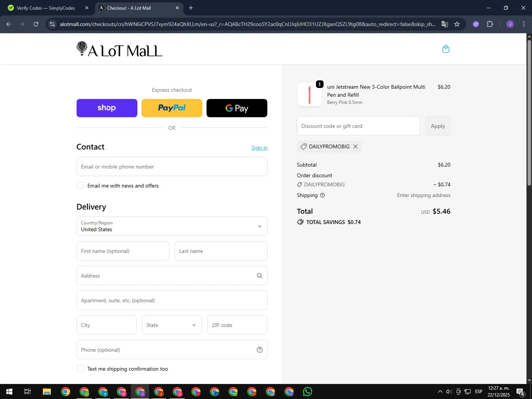
Task: View site information icon in address bar
Action: click(52, 24)
